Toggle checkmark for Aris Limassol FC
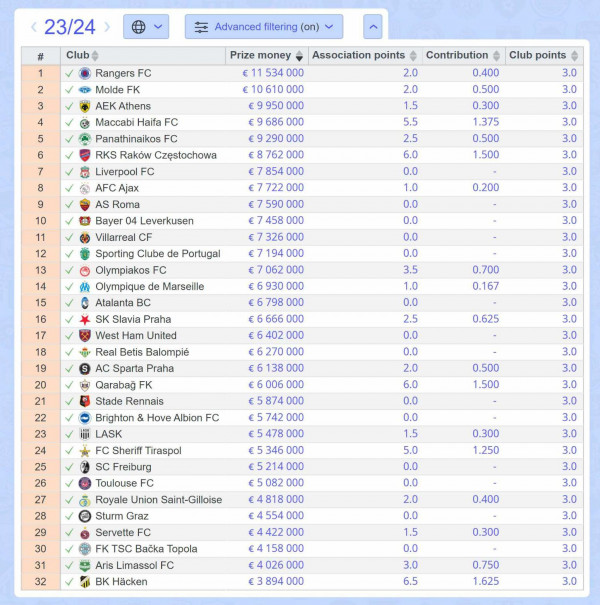The height and width of the screenshot is (605, 600). point(69,566)
